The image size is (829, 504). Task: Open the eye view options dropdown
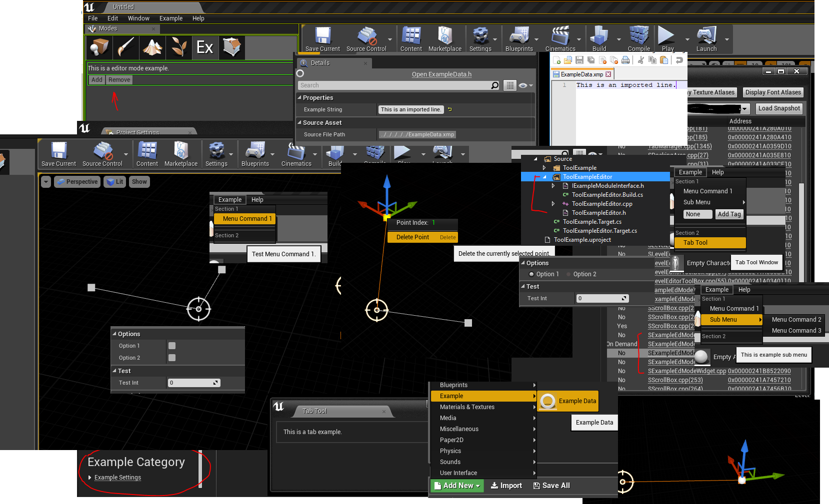click(525, 85)
